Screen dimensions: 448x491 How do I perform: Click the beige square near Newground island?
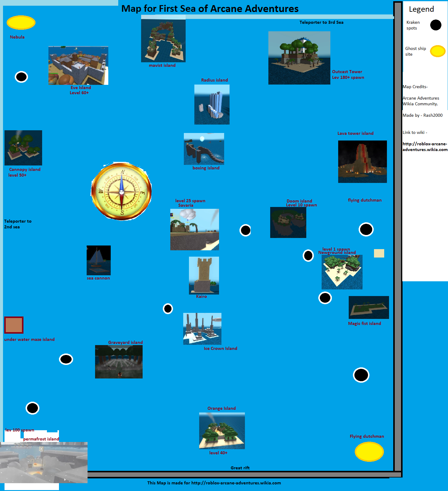pyautogui.click(x=379, y=253)
